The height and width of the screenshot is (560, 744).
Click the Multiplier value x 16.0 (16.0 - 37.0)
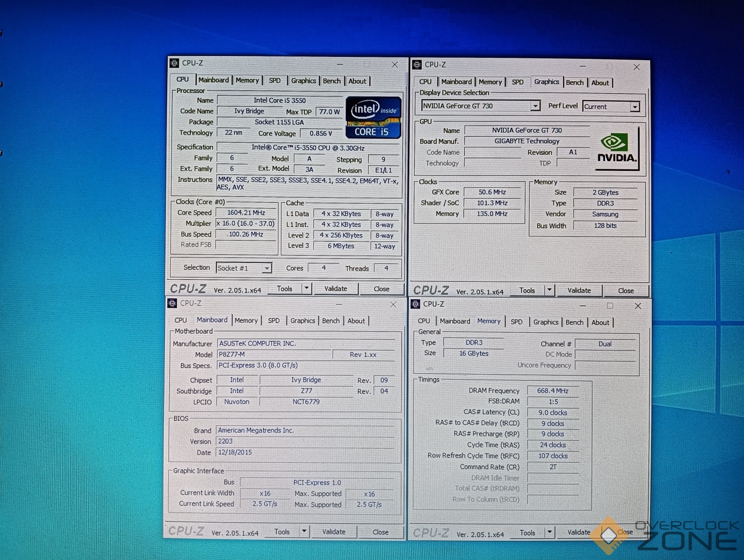click(246, 224)
